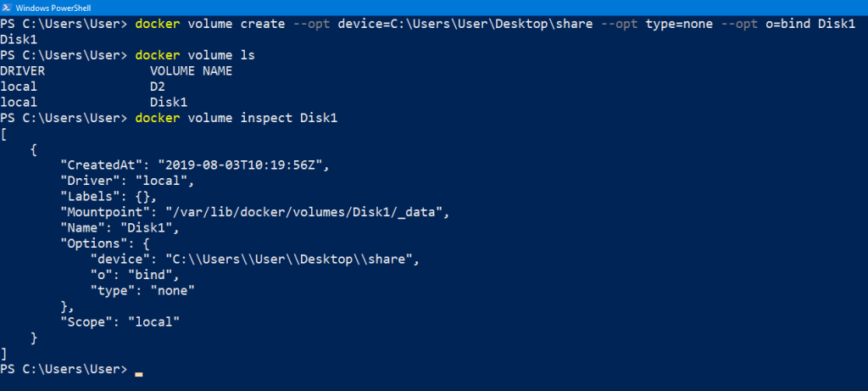The image size is (868, 391).
Task: Click the PowerShell icon in title bar
Action: point(8,8)
